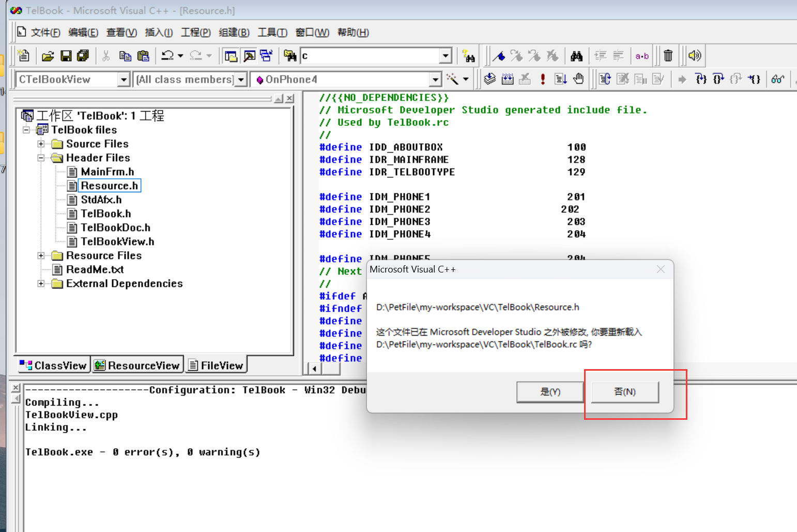The image size is (797, 532).
Task: Open the find text combo box dropdown
Action: 446,56
